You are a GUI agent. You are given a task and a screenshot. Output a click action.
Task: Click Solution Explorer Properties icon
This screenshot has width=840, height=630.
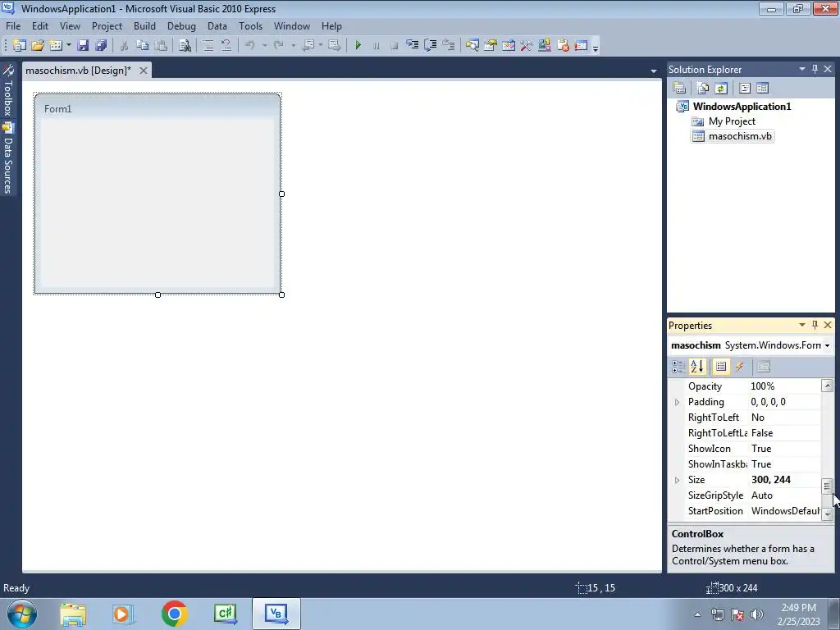pyautogui.click(x=679, y=88)
